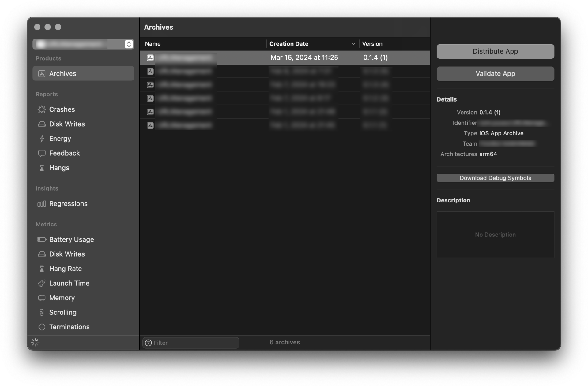Click the Energy lightning bolt icon
This screenshot has width=588, height=386.
(42, 139)
